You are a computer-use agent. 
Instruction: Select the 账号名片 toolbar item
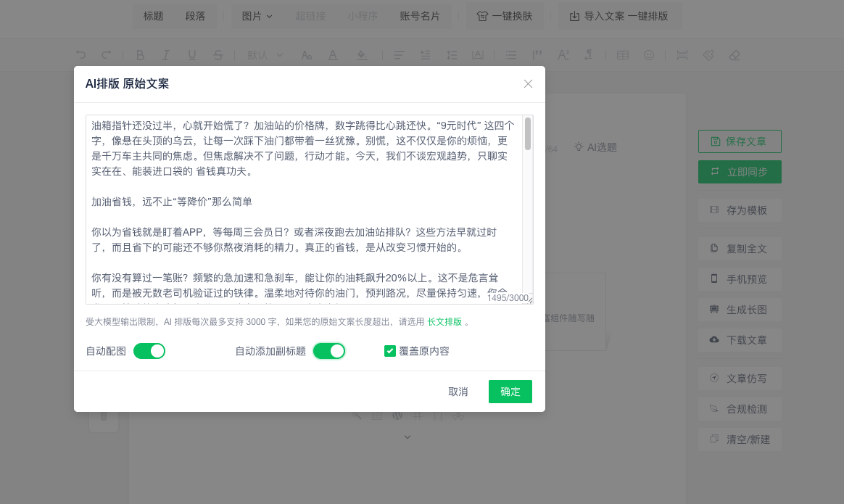[420, 16]
